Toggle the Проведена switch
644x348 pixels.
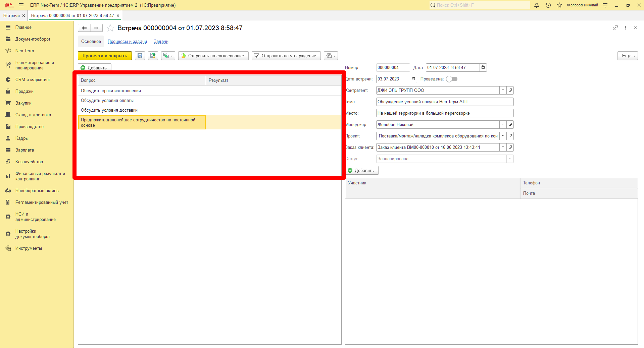tap(452, 79)
